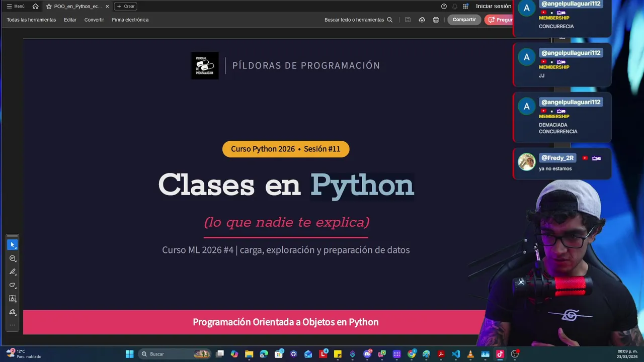
Task: Click @Fredy_2R chat username
Action: tap(557, 158)
